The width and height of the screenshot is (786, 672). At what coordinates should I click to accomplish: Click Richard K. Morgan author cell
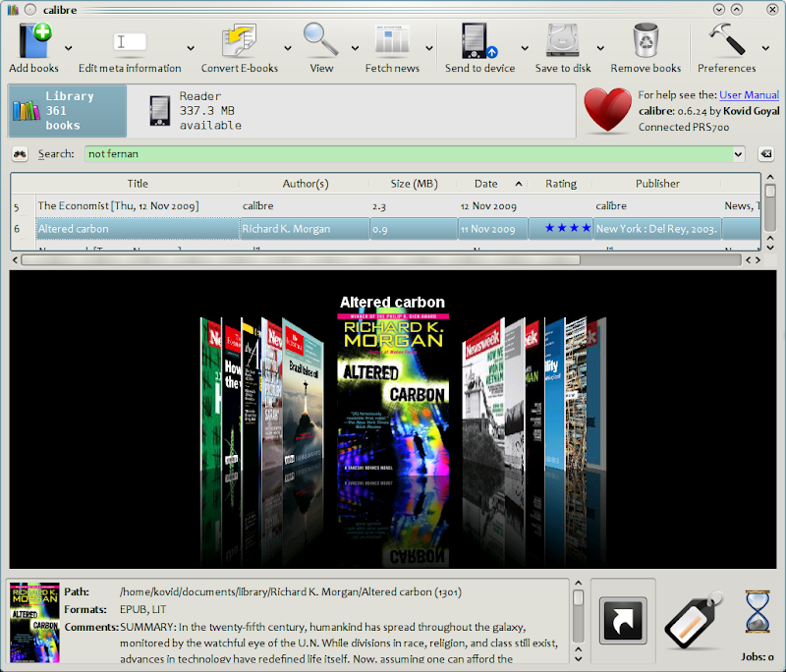pyautogui.click(x=305, y=229)
